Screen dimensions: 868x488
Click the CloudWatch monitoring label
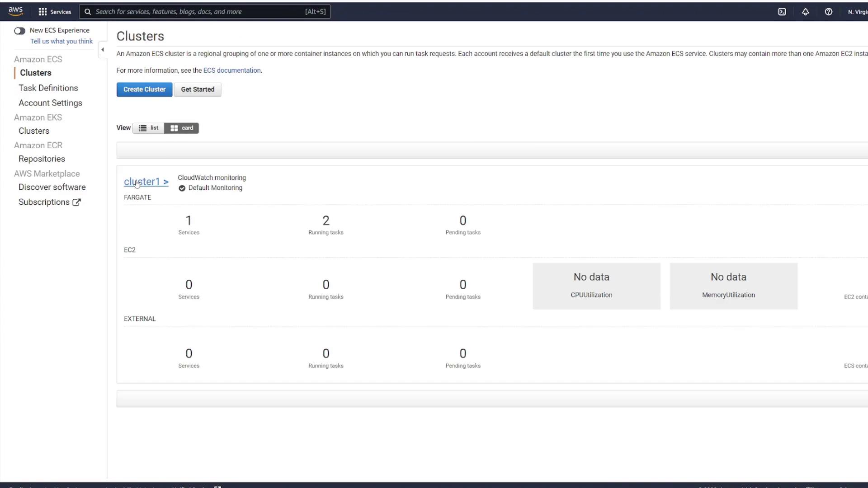212,178
